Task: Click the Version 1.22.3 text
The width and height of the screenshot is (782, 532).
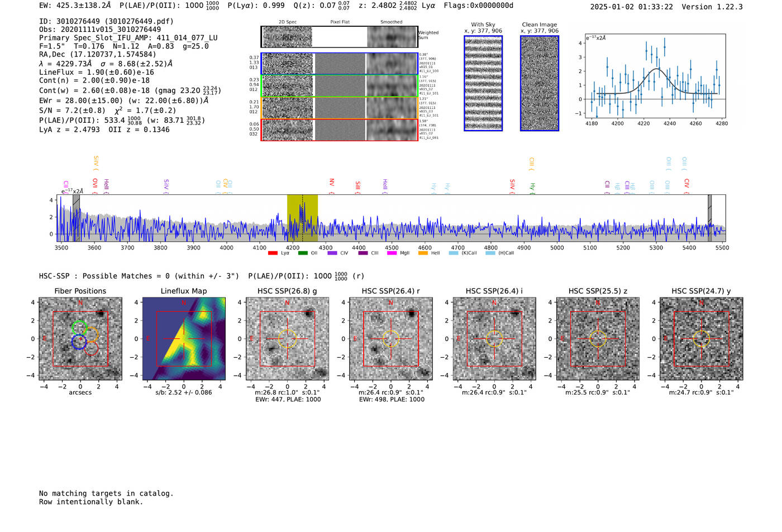Action: [713, 7]
